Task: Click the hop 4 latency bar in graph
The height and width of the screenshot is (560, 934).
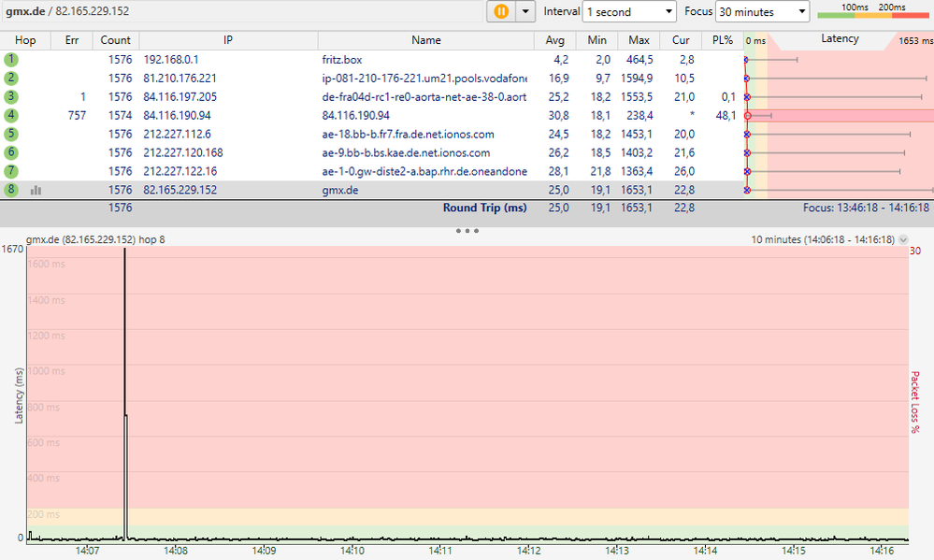Action: coord(840,116)
